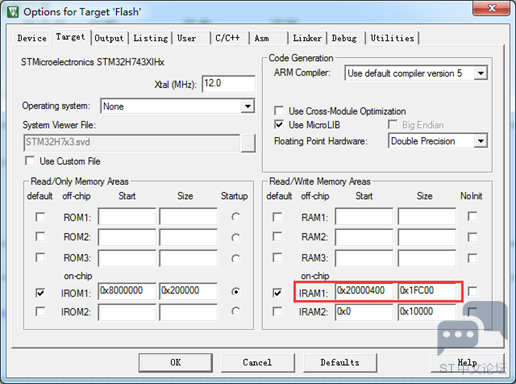Viewport: 516px width, 384px height.
Task: Click the ROM1 Start field
Action: 127,216
